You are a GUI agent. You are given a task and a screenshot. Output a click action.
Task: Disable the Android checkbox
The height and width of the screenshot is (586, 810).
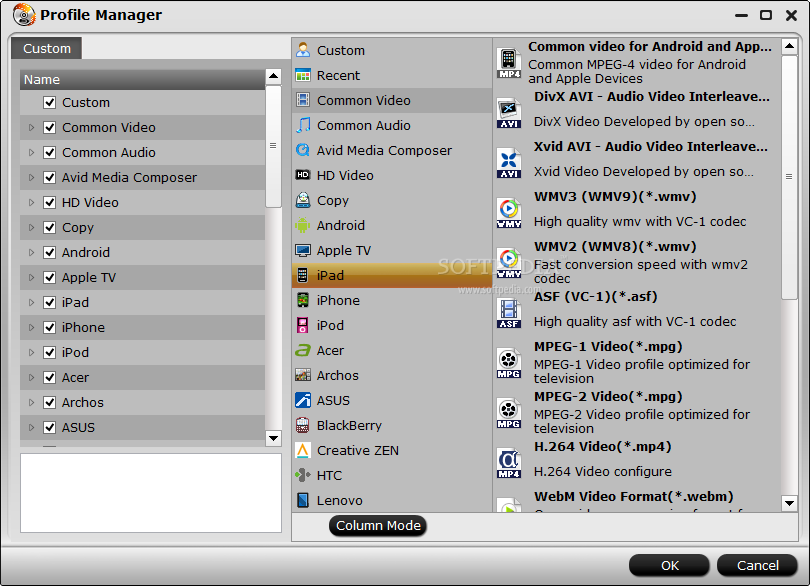coord(50,252)
